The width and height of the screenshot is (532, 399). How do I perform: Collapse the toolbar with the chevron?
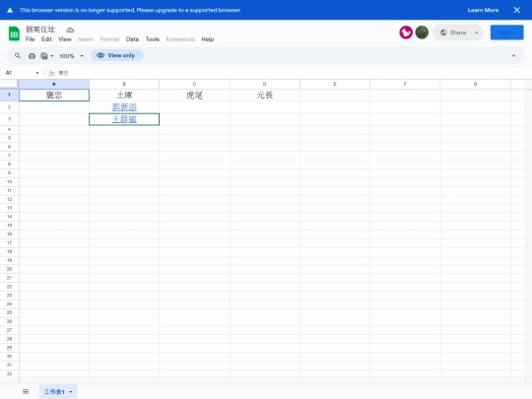tap(513, 56)
